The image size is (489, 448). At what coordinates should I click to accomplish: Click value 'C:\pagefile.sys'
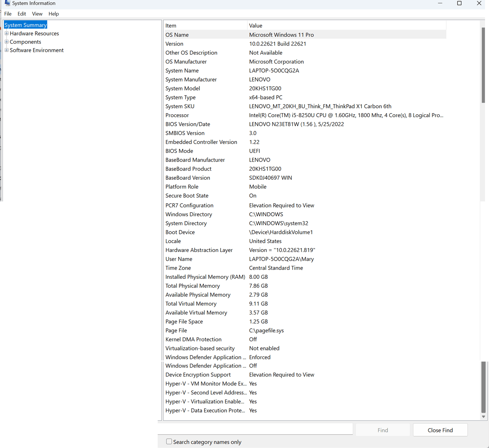tap(266, 330)
